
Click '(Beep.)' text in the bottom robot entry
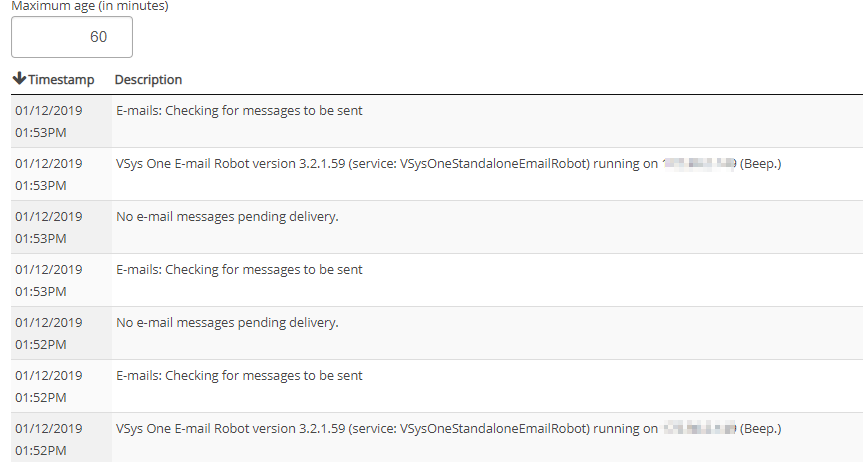click(x=760, y=428)
